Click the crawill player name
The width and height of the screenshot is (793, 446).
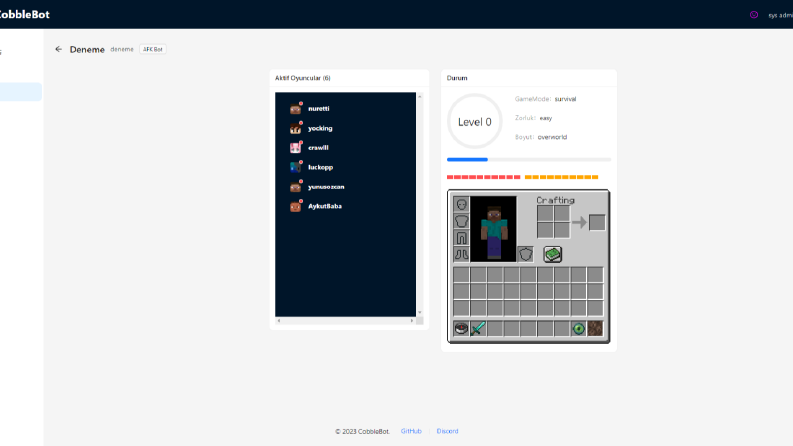pos(318,148)
